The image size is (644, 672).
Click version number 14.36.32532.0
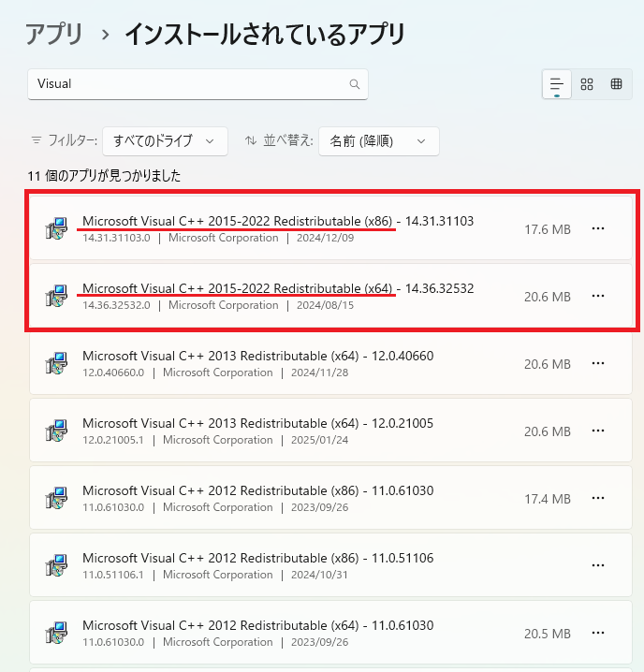[x=116, y=305]
